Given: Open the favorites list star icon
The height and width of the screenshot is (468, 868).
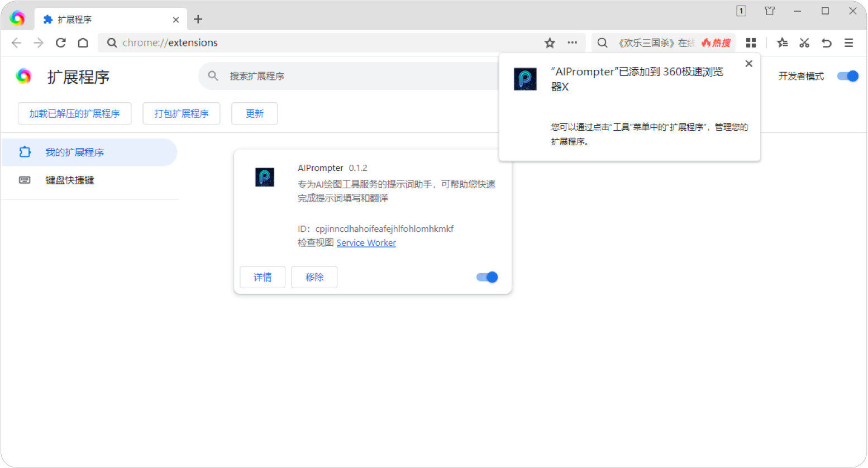Looking at the screenshot, I should [x=783, y=43].
